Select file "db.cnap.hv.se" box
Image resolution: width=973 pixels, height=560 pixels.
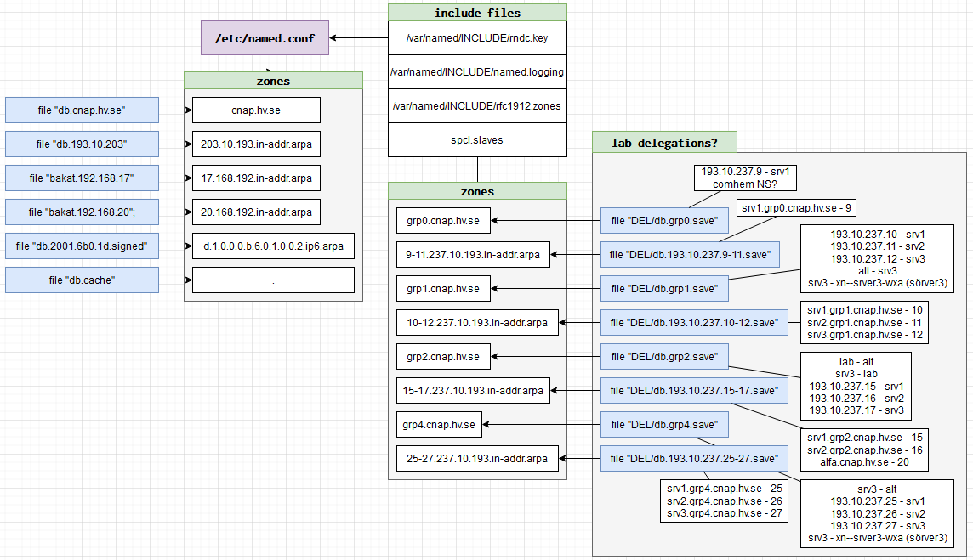tap(82, 110)
